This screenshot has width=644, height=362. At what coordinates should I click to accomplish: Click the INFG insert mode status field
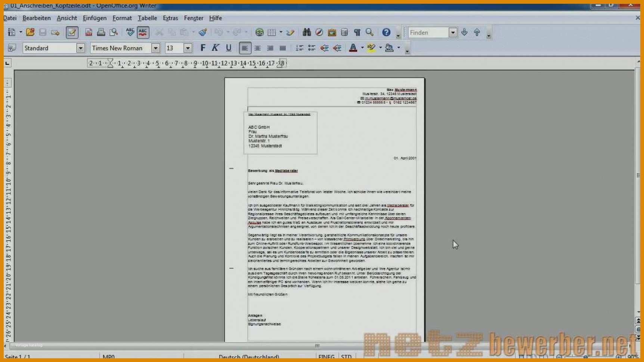[326, 357]
